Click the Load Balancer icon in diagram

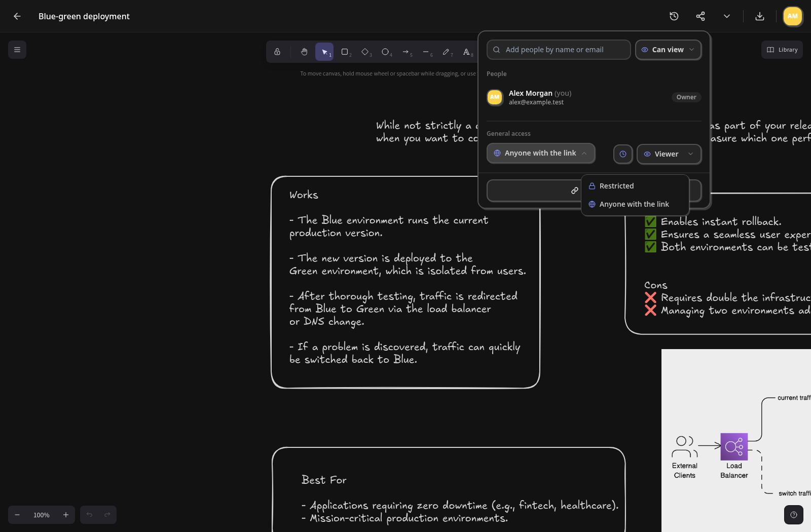(x=734, y=446)
